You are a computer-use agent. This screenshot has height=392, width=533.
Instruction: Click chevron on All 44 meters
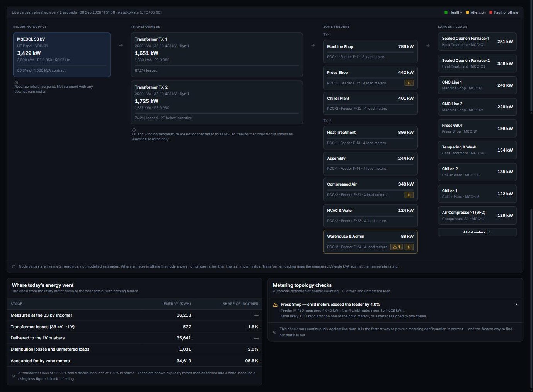point(490,232)
